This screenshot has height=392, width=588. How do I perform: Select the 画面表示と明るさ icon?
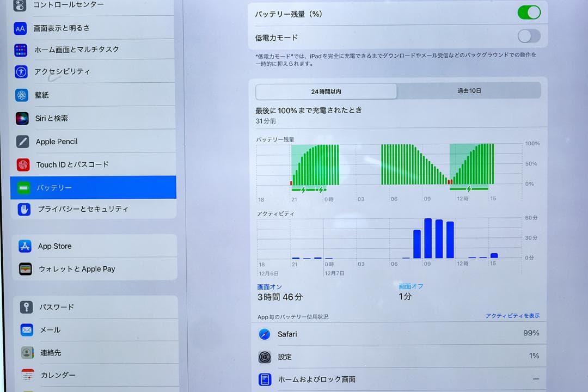tap(21, 28)
